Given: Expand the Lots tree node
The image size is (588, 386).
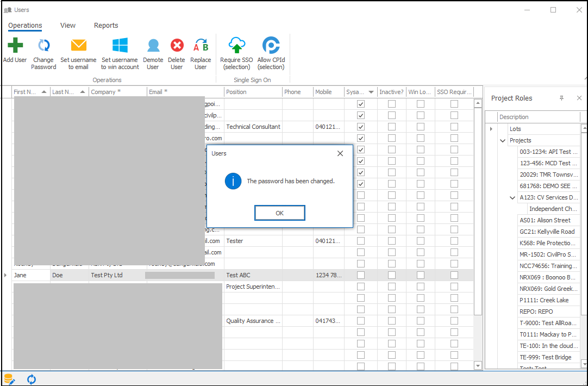Looking at the screenshot, I should (x=491, y=129).
